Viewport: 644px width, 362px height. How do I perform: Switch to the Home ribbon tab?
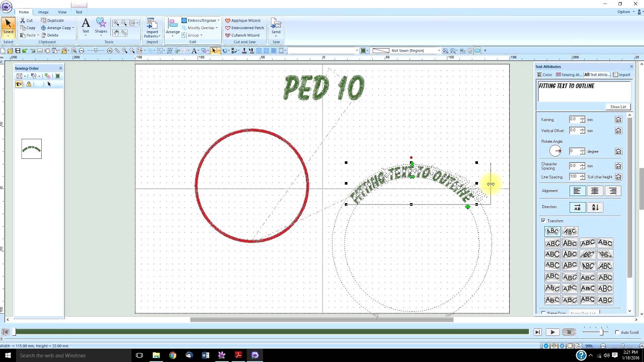pyautogui.click(x=24, y=12)
